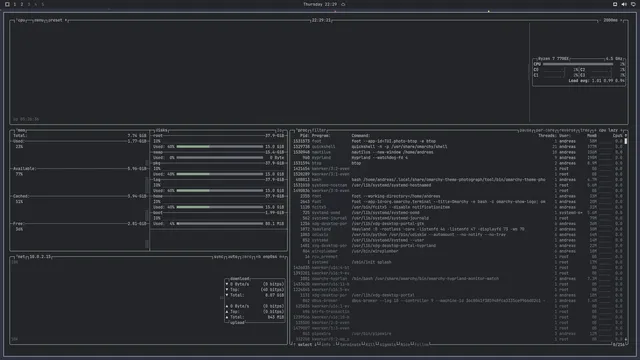Image resolution: width=640 pixels, height=360 pixels.
Task: Click the Program column header
Action: [x=321, y=136]
